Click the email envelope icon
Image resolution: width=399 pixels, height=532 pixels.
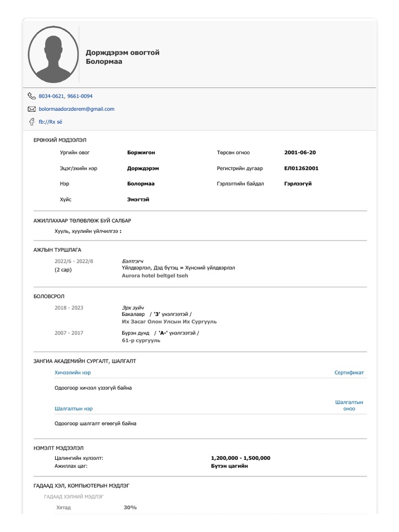pyautogui.click(x=32, y=109)
